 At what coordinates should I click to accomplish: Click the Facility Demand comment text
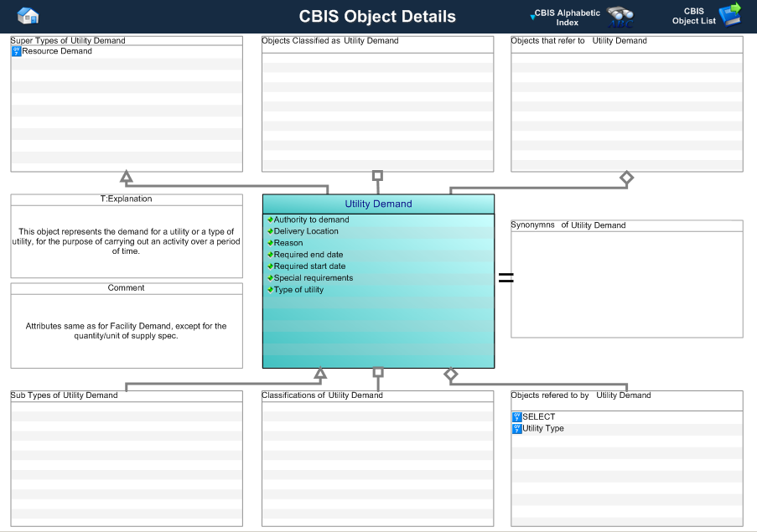[x=126, y=331]
